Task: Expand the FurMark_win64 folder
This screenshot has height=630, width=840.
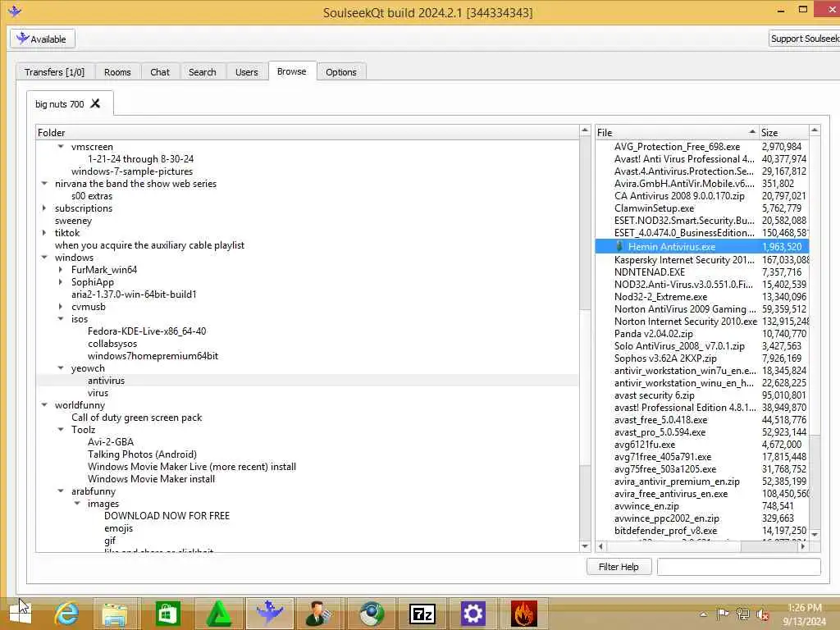Action: tap(61, 269)
